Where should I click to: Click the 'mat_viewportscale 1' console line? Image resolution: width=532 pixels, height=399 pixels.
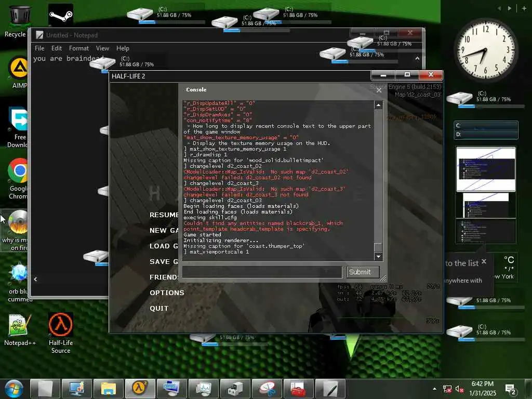[216, 252]
